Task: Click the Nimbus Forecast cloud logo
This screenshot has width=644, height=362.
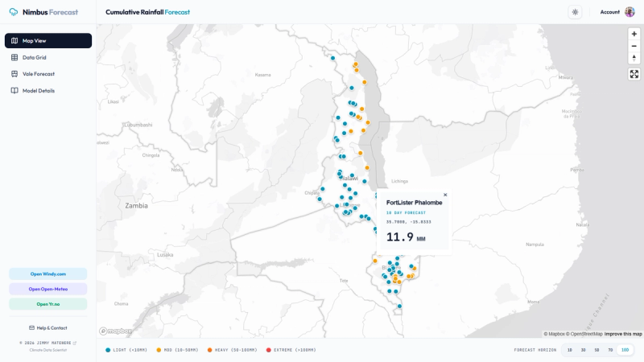Action: coord(14,12)
